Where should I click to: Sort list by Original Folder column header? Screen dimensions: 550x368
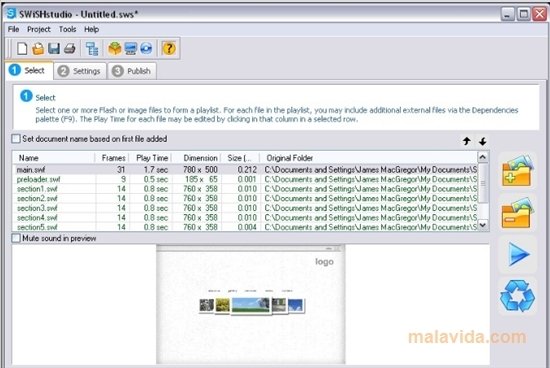[368, 158]
